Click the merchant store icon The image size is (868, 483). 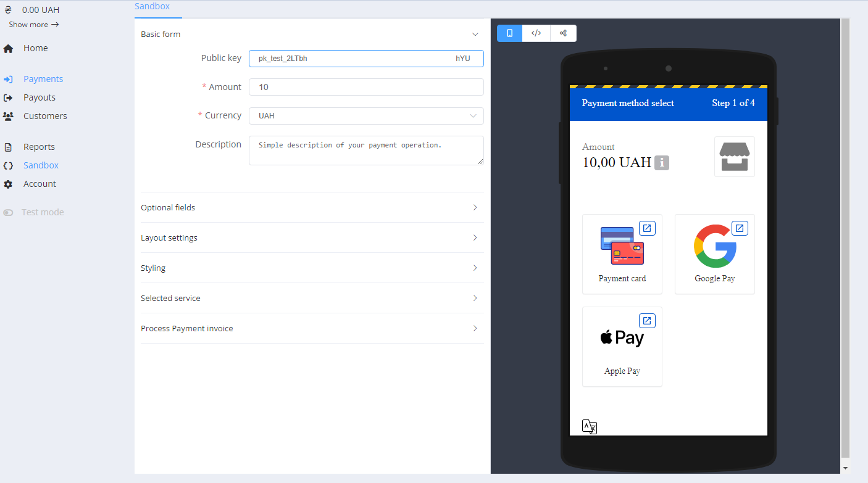pos(734,157)
